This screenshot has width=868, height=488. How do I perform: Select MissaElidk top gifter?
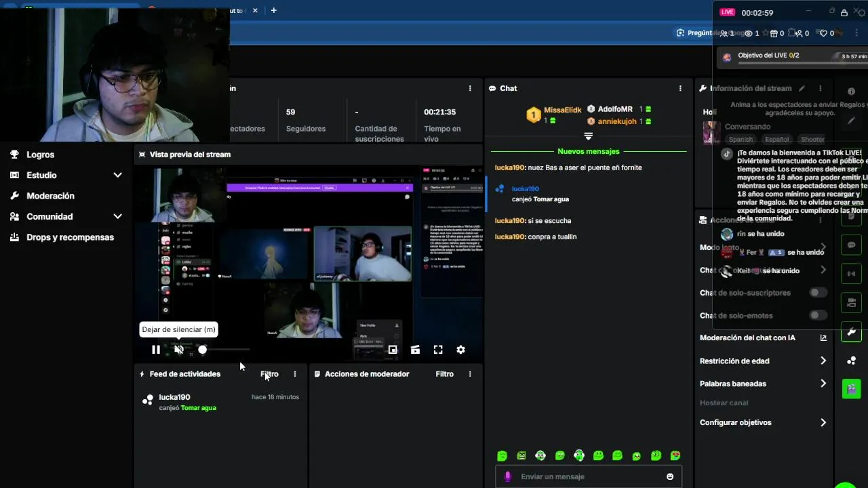point(562,110)
